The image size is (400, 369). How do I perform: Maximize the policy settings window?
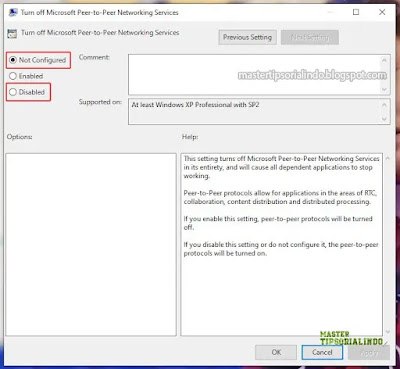coord(356,12)
